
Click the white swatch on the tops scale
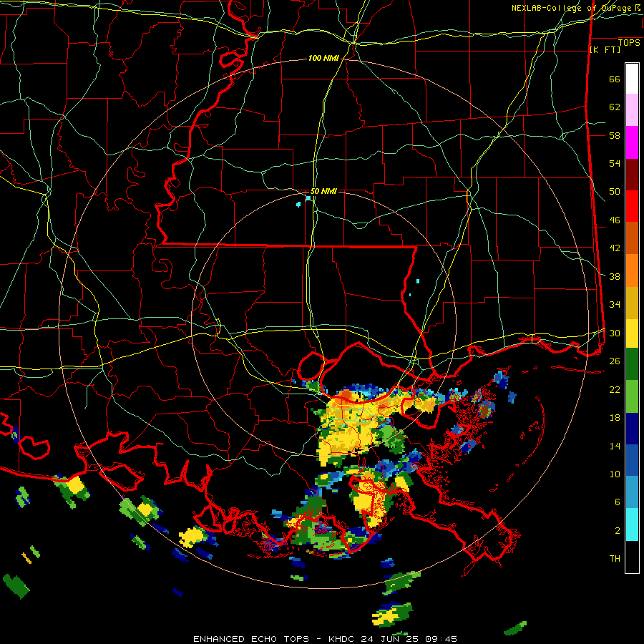pyautogui.click(x=632, y=79)
